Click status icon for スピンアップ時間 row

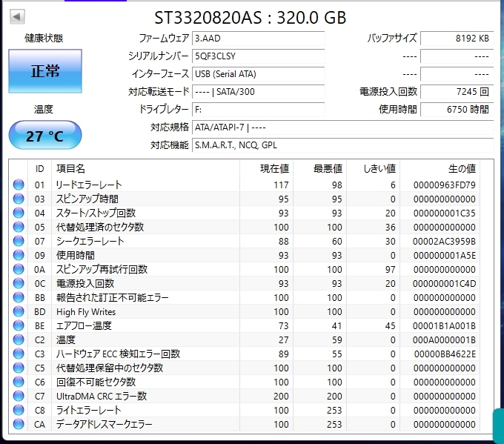(x=19, y=199)
